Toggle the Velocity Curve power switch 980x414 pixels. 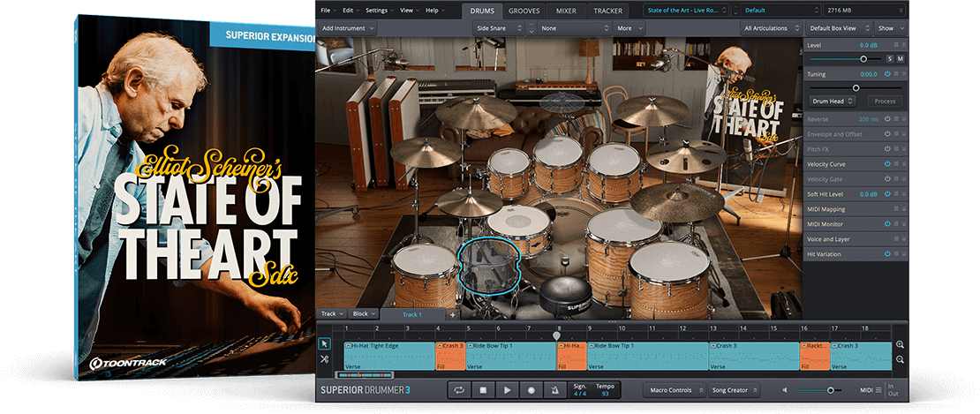[x=887, y=164]
